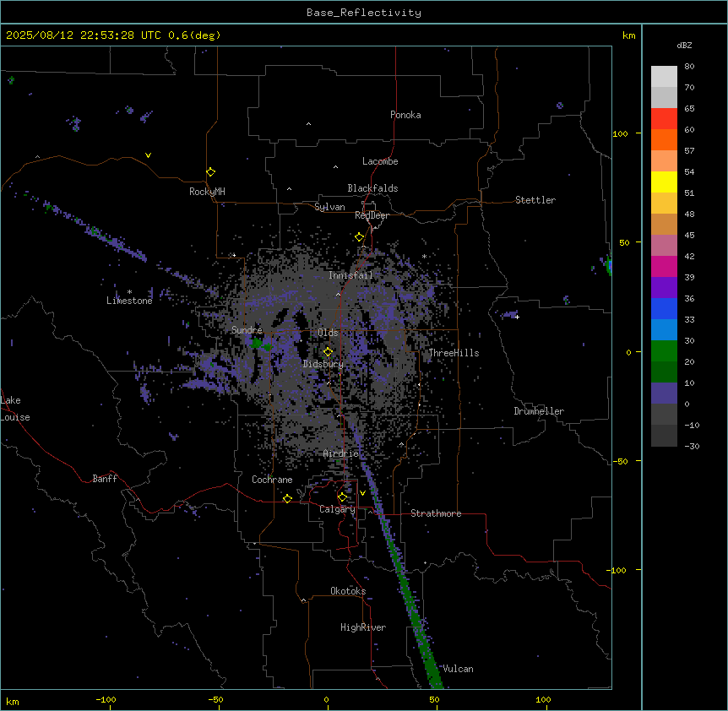Click the ThreeHills town label
728x711 pixels.
[x=454, y=353]
